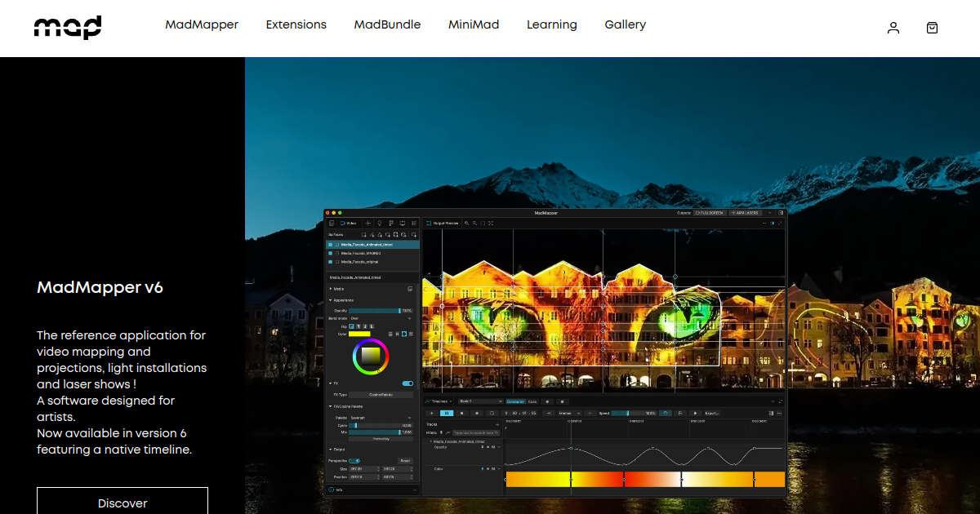The height and width of the screenshot is (514, 980).
Task: Click the fit-to-view expand icon in preview toolbar
Action: (491, 223)
